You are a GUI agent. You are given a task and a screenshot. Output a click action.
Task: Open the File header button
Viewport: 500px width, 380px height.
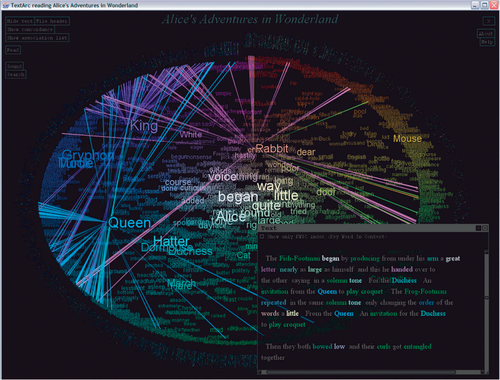pos(52,21)
